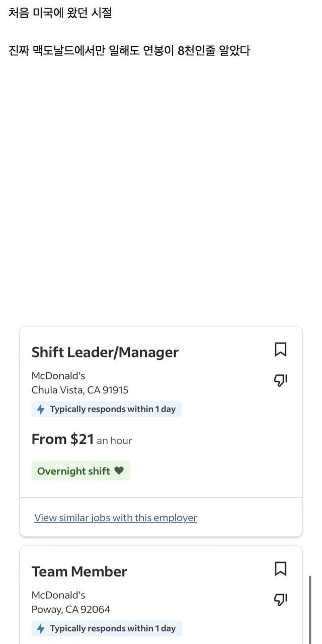
Task: Click lightning bolt icon on Poway job
Action: (41, 628)
